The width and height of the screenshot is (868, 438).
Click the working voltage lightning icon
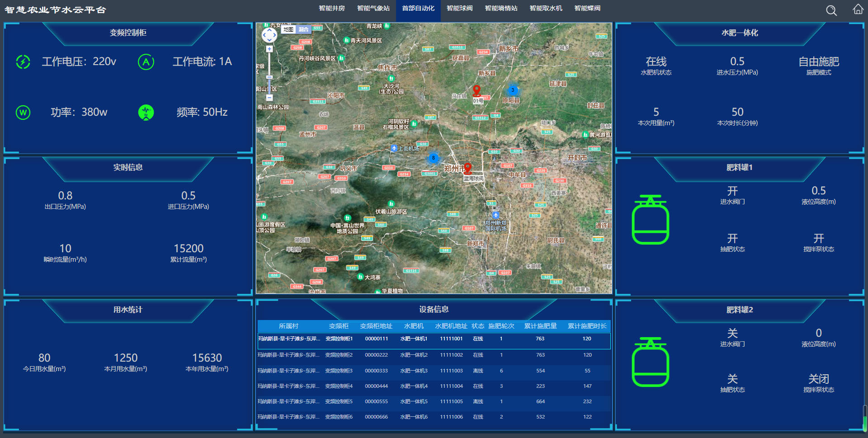click(23, 62)
